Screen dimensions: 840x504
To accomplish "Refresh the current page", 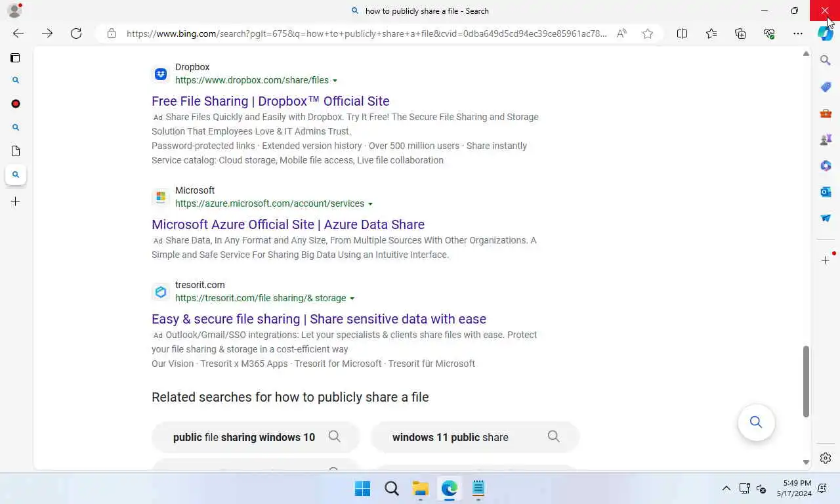I will pyautogui.click(x=76, y=33).
